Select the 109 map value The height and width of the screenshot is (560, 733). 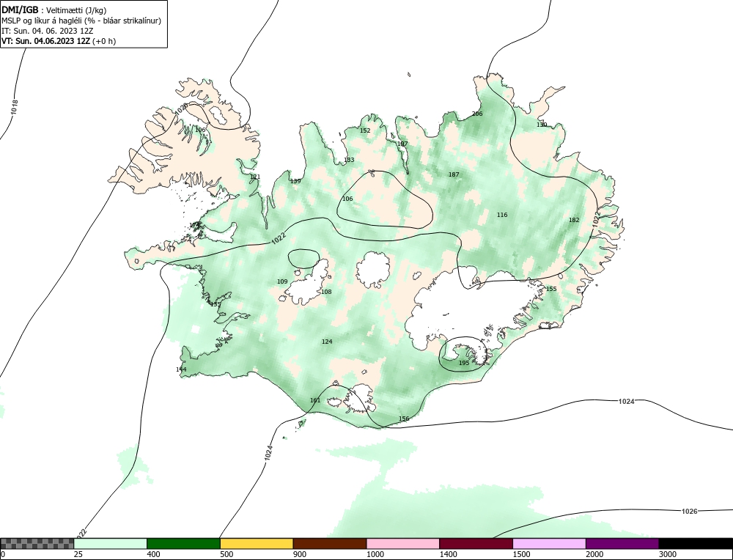282,281
